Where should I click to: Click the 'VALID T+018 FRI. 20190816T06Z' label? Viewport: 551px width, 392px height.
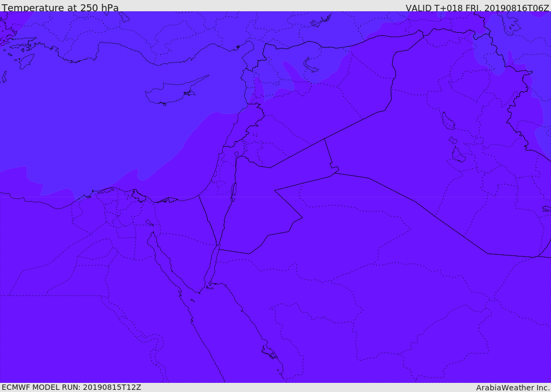pyautogui.click(x=477, y=8)
